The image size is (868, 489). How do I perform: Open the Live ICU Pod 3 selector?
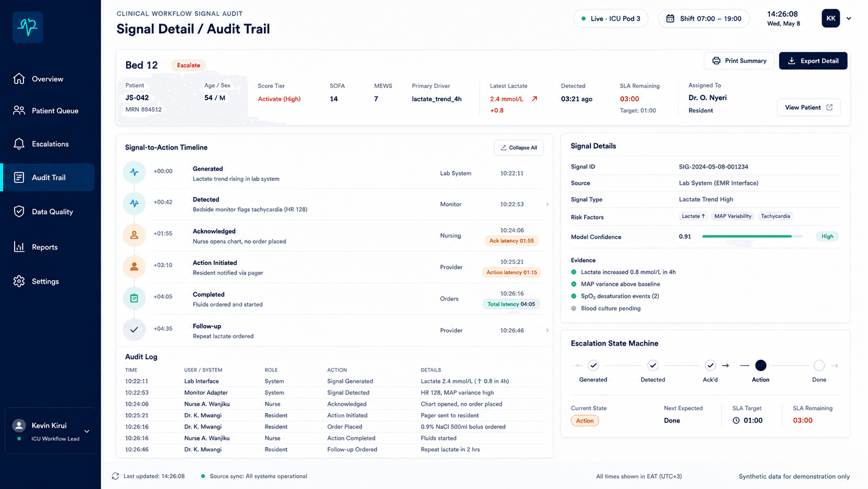tap(611, 19)
